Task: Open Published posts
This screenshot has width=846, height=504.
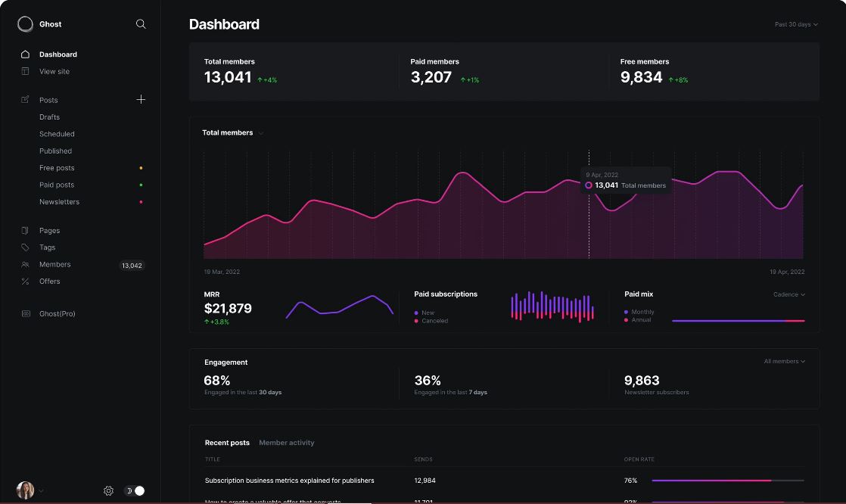Action: click(55, 151)
